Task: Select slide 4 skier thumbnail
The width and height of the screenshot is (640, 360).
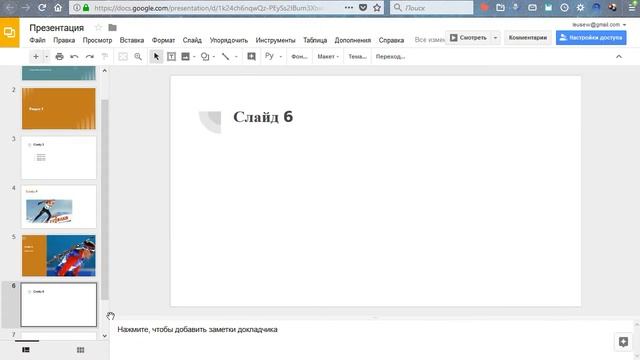Action: (59, 207)
